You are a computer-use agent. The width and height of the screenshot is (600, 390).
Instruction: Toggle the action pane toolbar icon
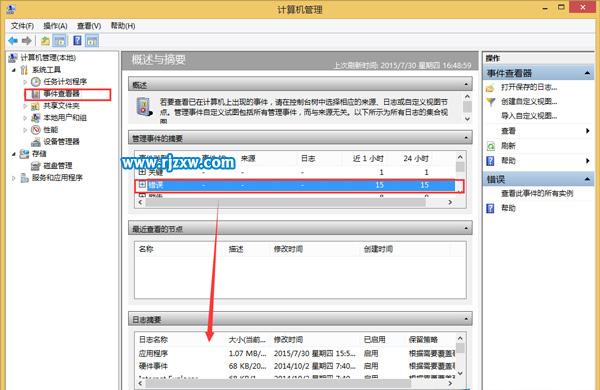[x=92, y=41]
